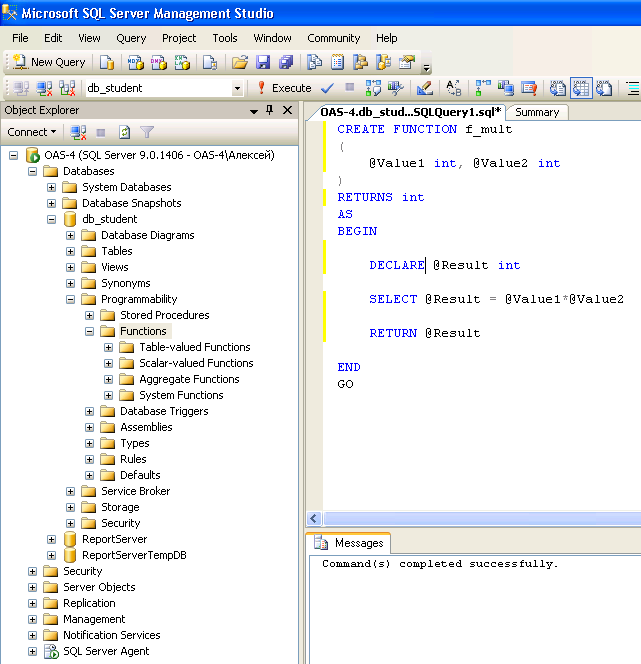
Task: Open Registered Servers icon
Action: coord(314,62)
